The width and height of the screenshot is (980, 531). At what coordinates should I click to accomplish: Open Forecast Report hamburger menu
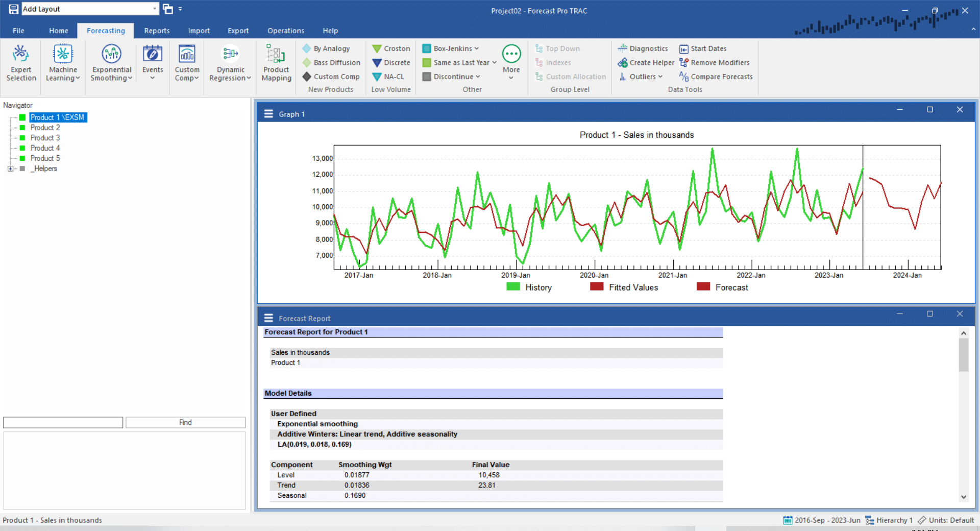point(268,318)
